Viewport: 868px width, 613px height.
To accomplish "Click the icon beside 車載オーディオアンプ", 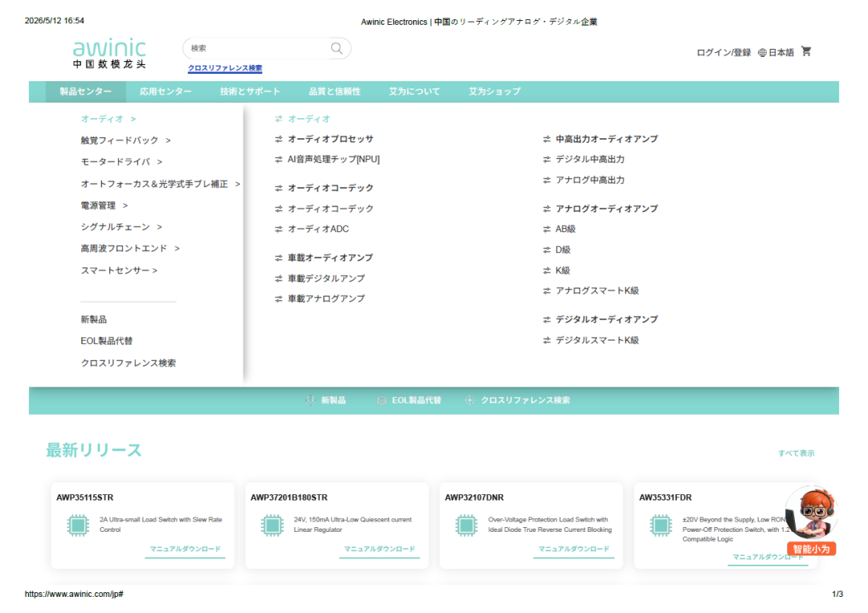I will point(278,258).
